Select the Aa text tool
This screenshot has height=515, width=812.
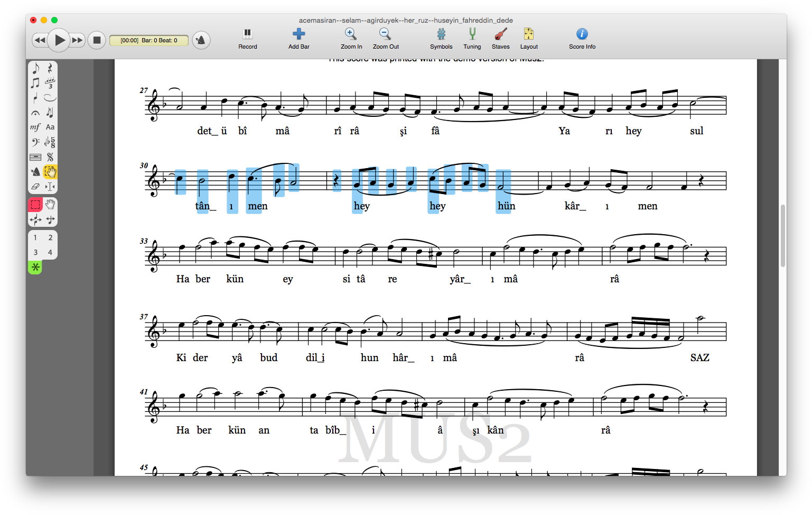[50, 127]
